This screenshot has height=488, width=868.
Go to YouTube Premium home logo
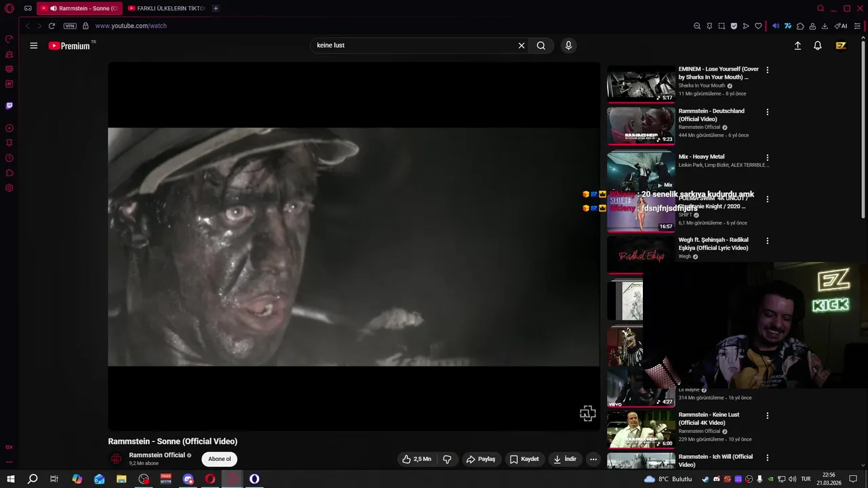click(x=69, y=45)
